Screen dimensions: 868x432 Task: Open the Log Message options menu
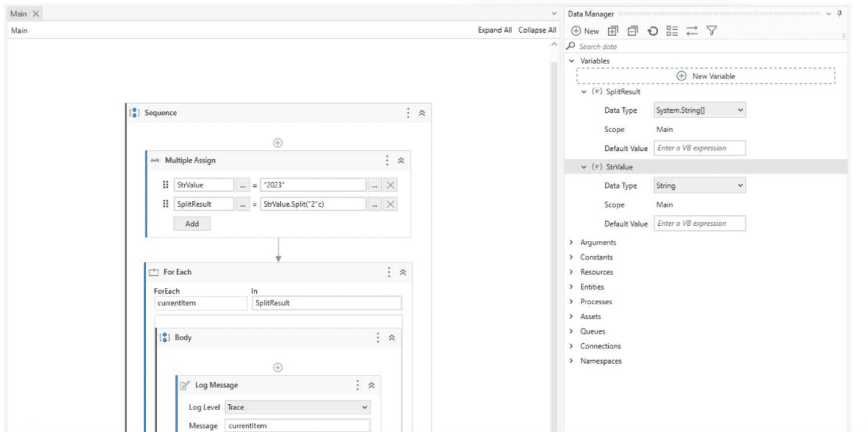[x=357, y=385]
